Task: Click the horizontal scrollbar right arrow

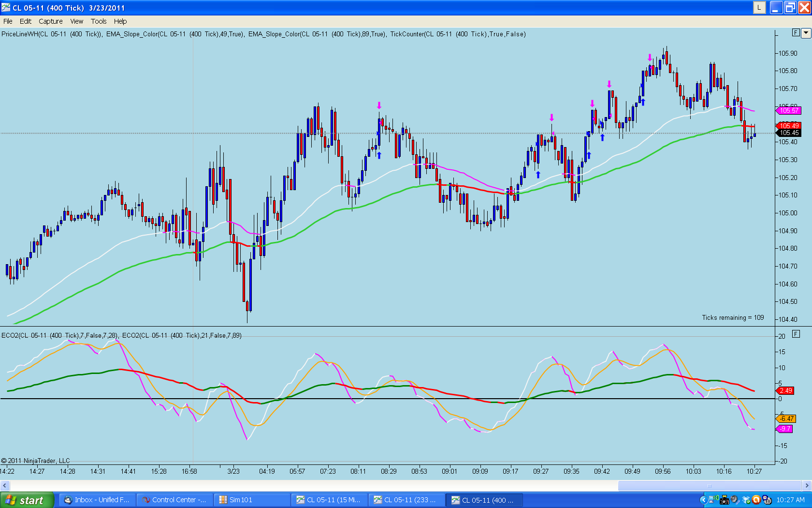Action: click(x=807, y=485)
